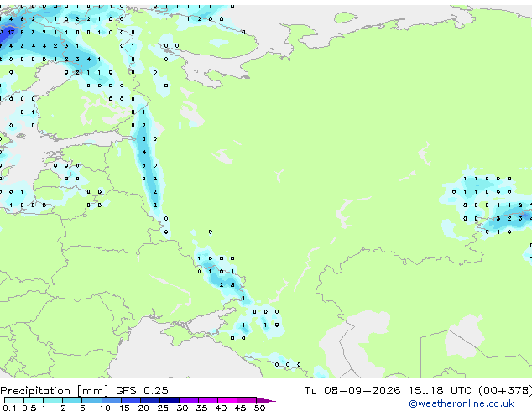Open the weatheronline.co.uk copyright link
This screenshot has height=411, width=532.
click(x=462, y=403)
